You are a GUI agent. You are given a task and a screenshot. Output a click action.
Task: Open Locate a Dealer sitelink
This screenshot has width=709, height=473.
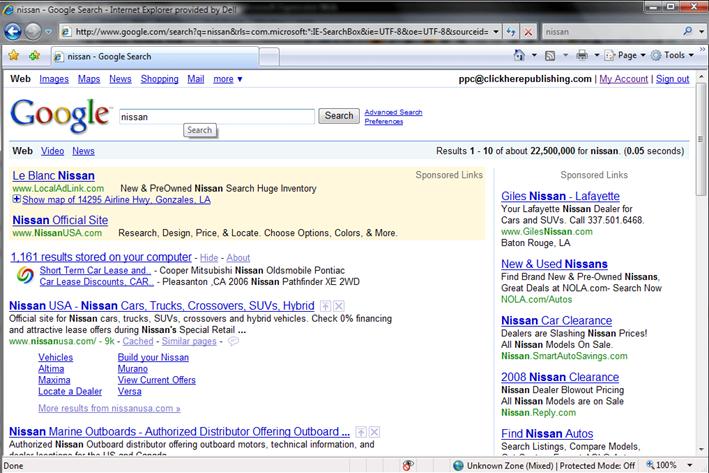point(70,391)
